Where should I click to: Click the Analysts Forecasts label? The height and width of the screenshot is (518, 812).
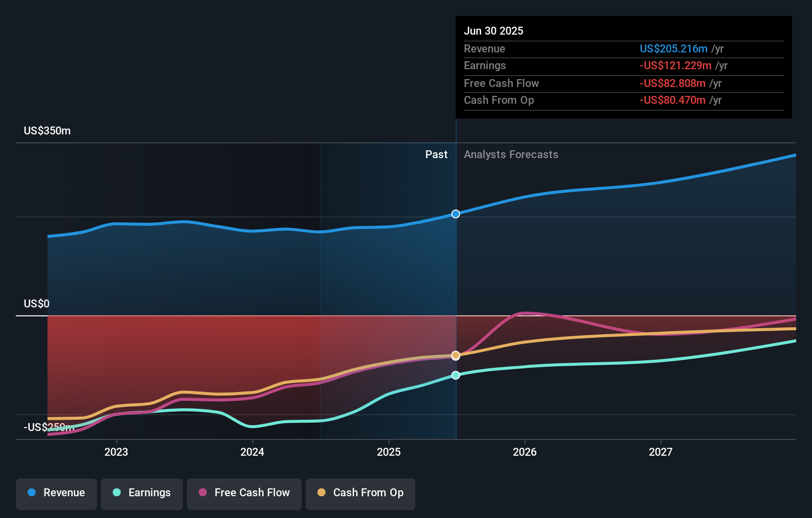tap(511, 154)
